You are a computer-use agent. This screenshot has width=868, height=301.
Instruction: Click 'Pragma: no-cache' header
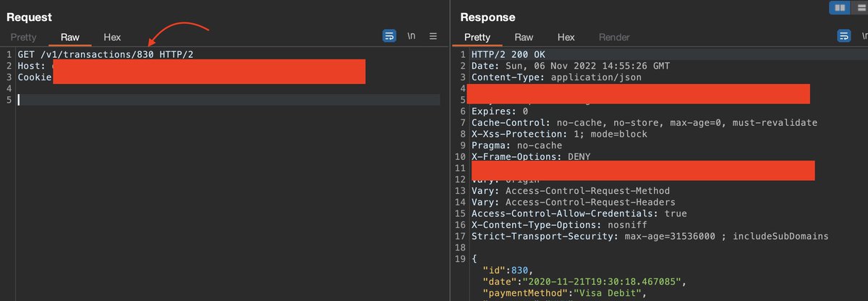516,145
